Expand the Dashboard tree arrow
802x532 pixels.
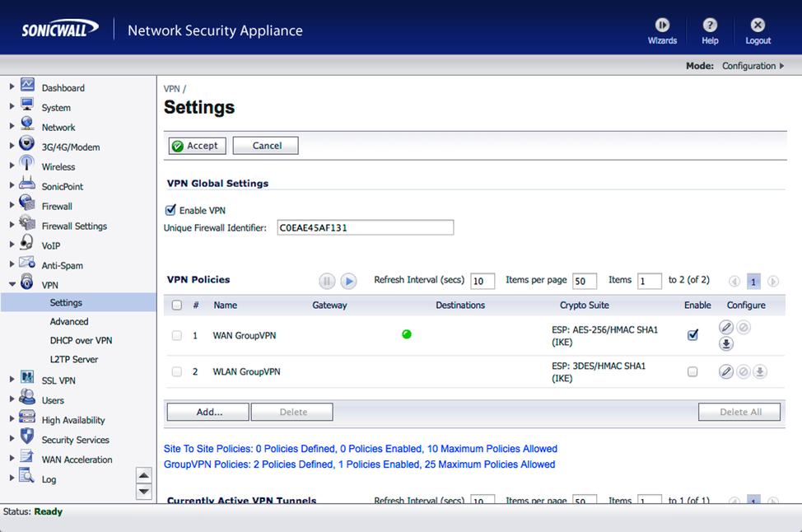tap(12, 86)
